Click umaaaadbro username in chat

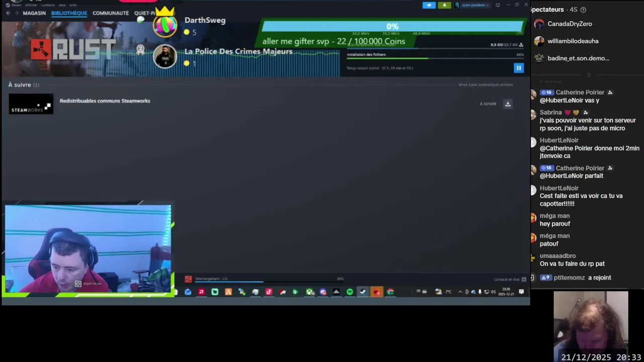pyautogui.click(x=557, y=256)
